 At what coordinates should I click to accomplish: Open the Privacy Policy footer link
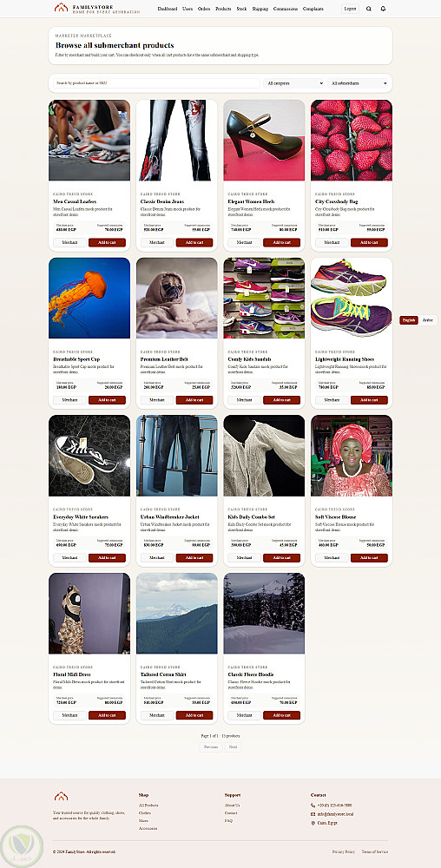tap(344, 852)
